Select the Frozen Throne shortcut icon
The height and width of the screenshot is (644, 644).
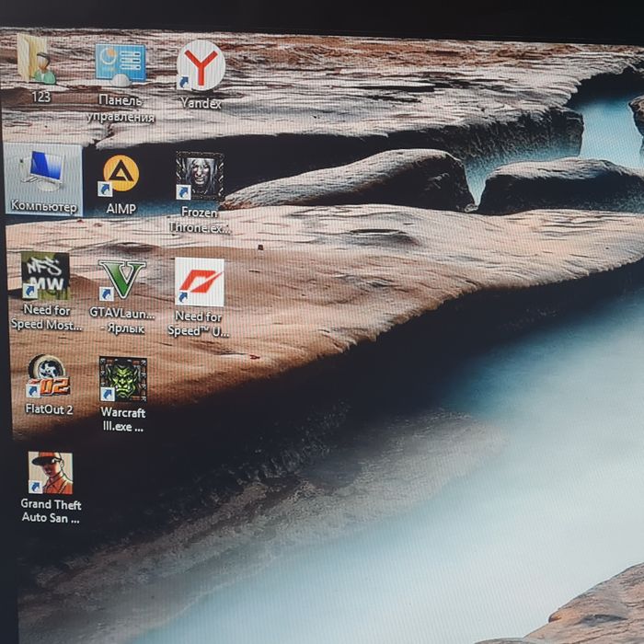coord(200,176)
